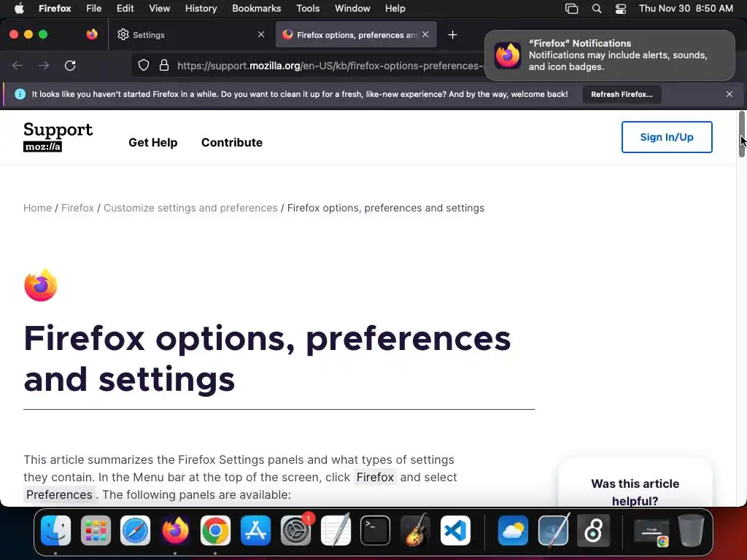This screenshot has width=747, height=560.
Task: Launch Google Chrome from the dock
Action: [215, 530]
